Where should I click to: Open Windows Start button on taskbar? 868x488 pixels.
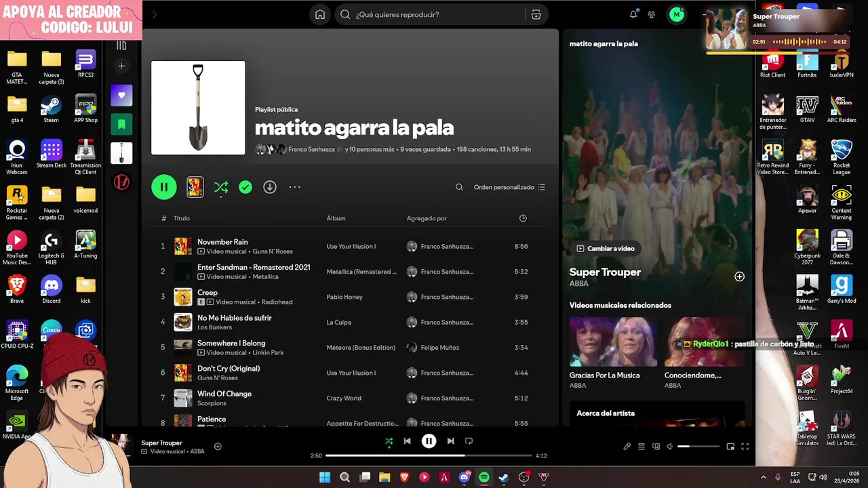click(325, 477)
